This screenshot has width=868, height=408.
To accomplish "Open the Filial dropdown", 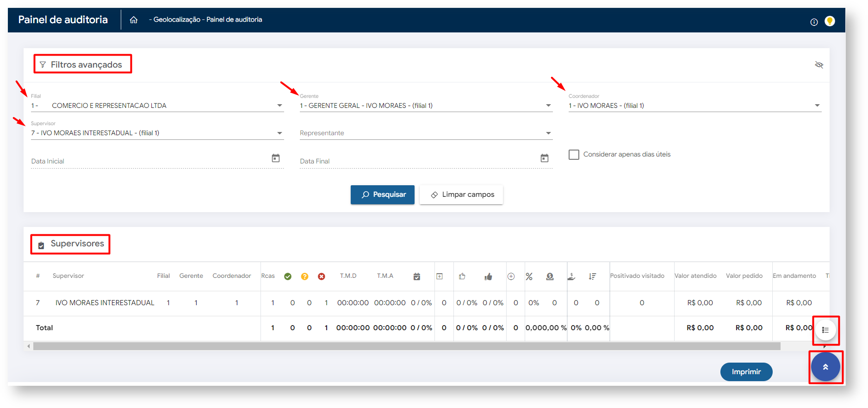I will pyautogui.click(x=157, y=106).
